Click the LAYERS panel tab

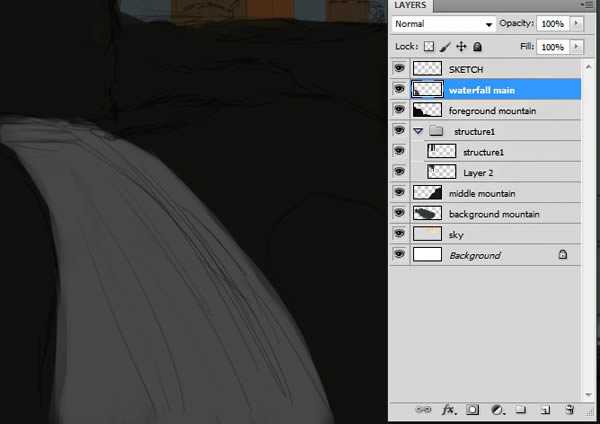410,6
